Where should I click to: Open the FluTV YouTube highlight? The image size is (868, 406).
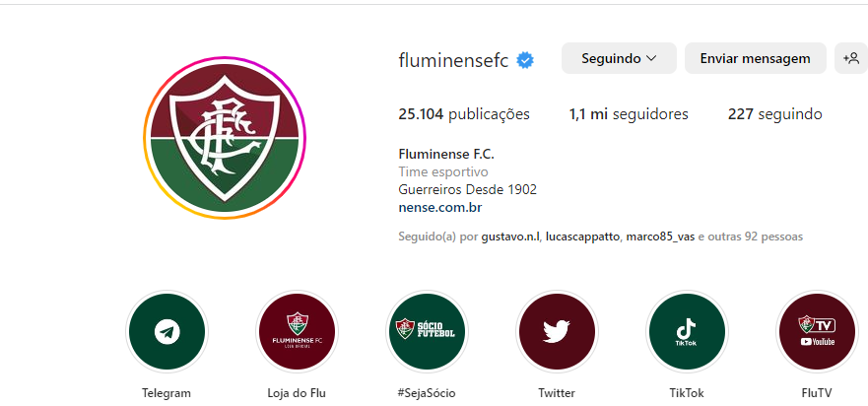817,332
